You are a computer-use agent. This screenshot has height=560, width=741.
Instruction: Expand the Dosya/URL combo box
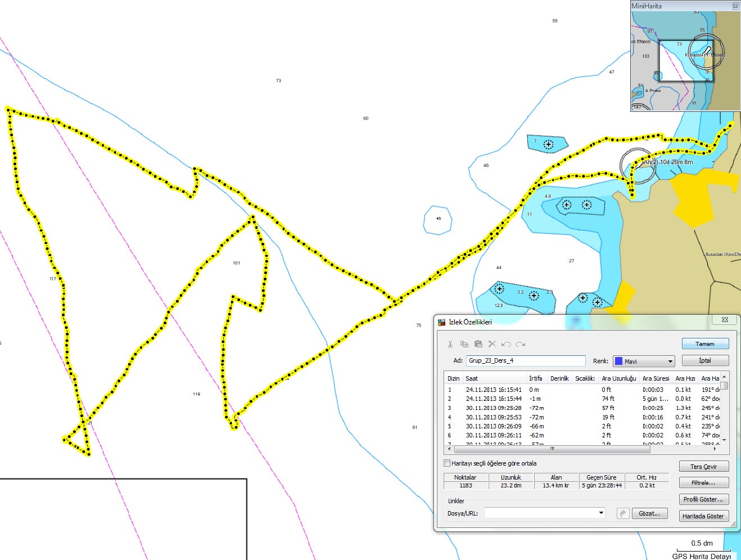click(601, 513)
